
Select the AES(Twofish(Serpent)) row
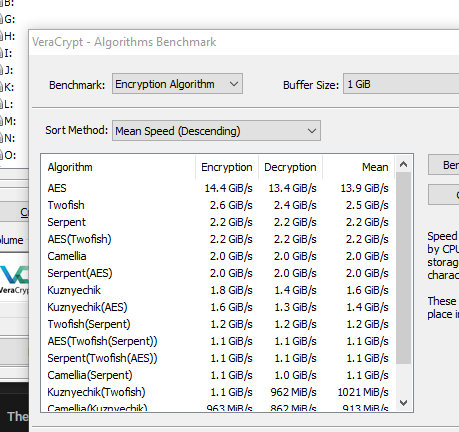tap(218, 341)
